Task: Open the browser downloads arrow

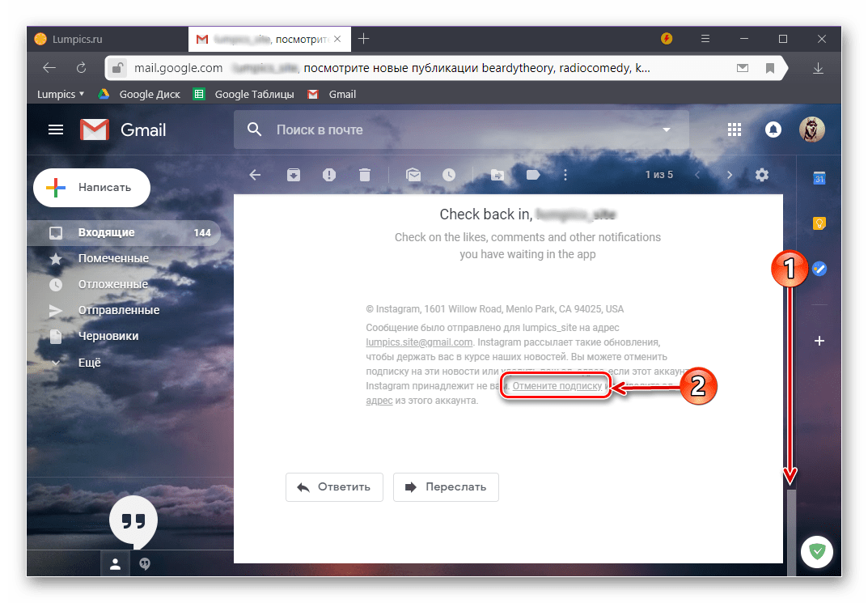Action: click(x=818, y=68)
